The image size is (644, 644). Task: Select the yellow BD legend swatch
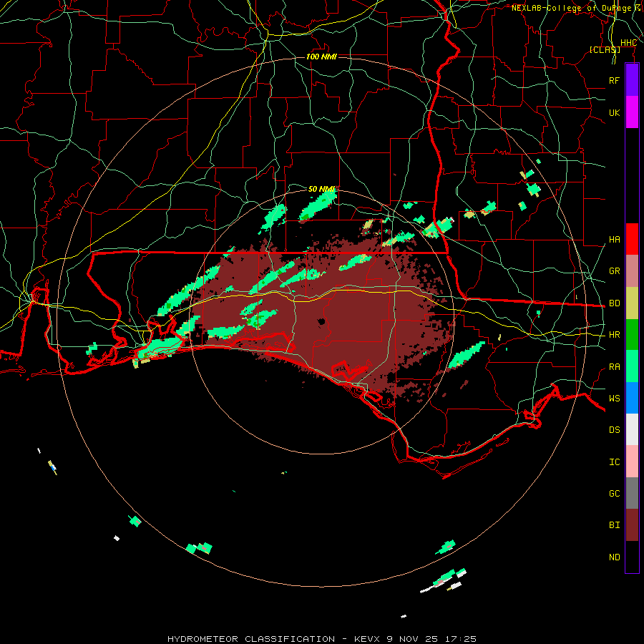[x=632, y=303]
